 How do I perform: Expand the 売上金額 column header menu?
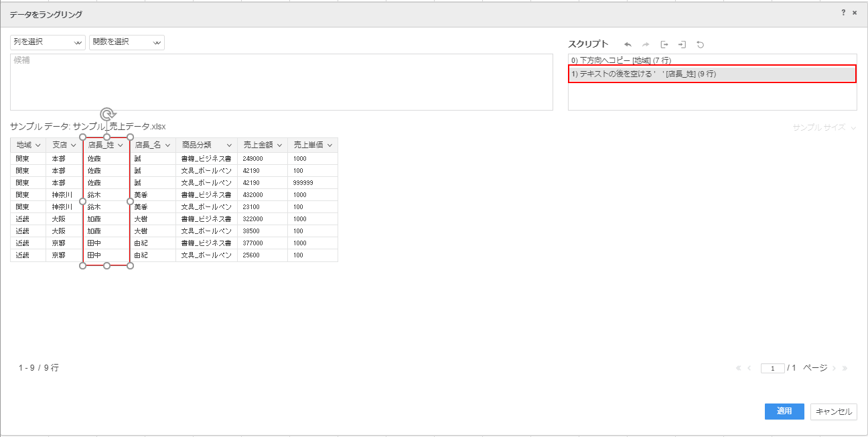279,145
